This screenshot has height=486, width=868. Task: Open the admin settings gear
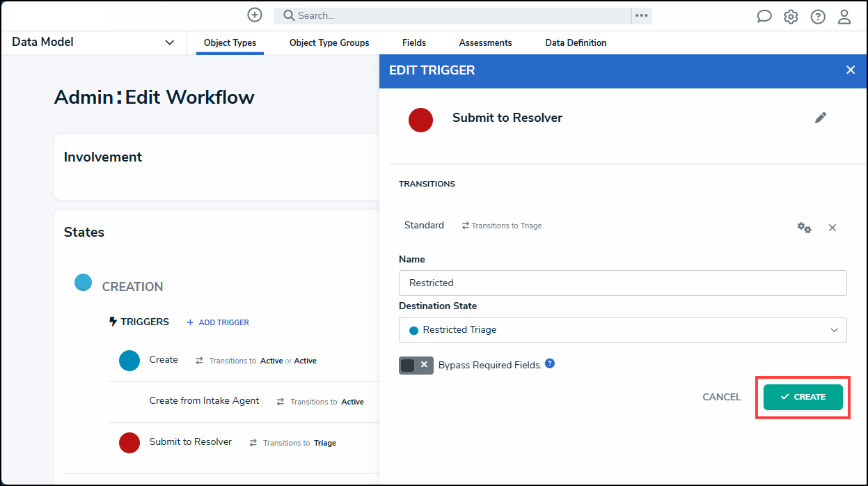[791, 17]
